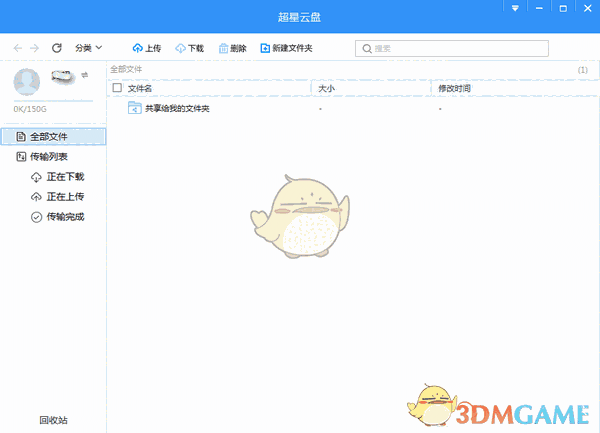The image size is (600, 433).
Task: Focus the 搜索 search field
Action: click(x=452, y=49)
